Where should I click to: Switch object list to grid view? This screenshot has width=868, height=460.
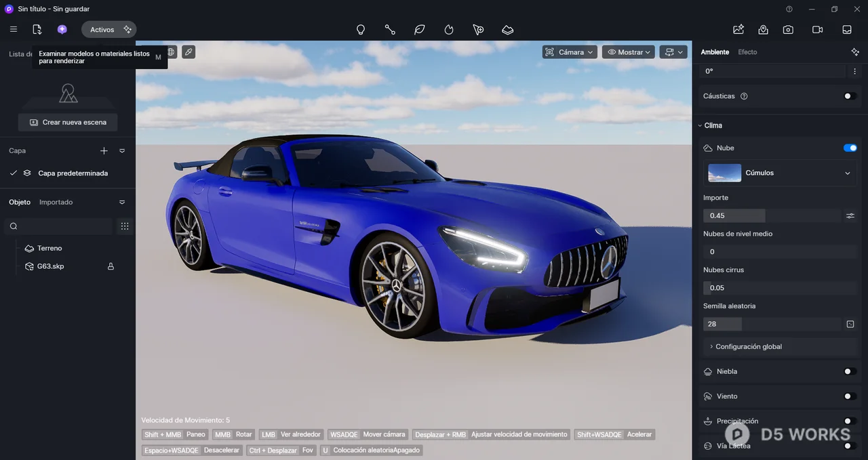[x=125, y=226]
